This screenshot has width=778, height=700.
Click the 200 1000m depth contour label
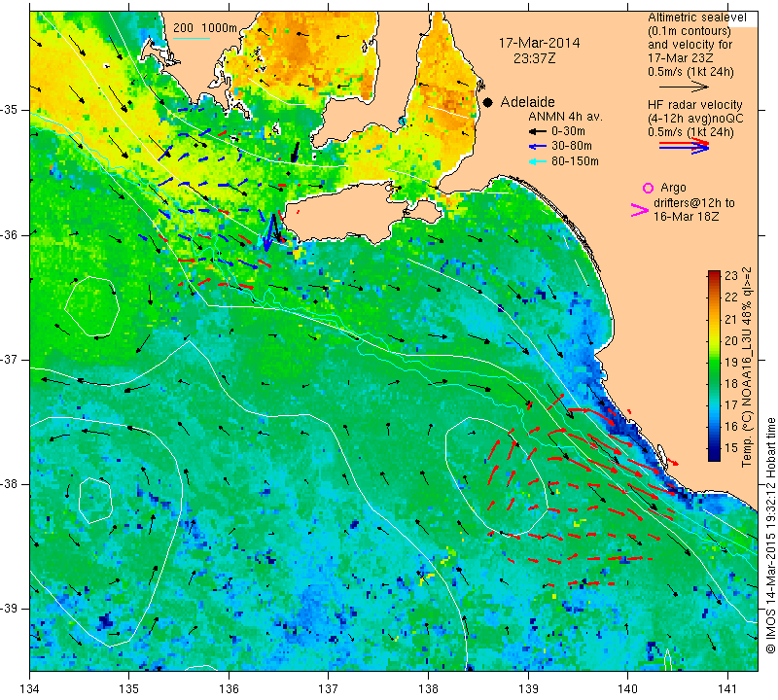point(205,28)
